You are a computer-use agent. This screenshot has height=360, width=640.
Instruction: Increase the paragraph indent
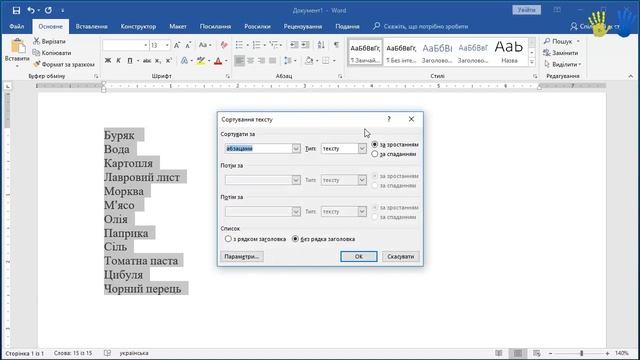point(305,45)
